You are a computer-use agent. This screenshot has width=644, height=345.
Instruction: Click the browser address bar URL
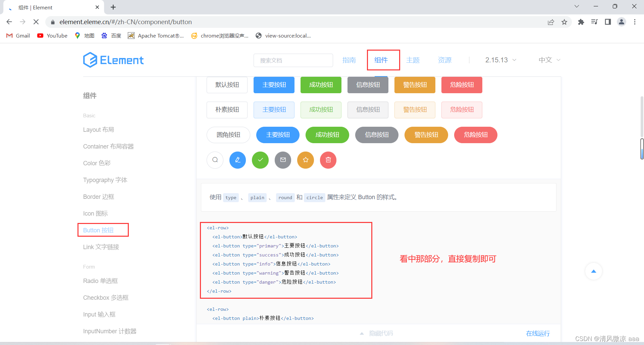(126, 22)
